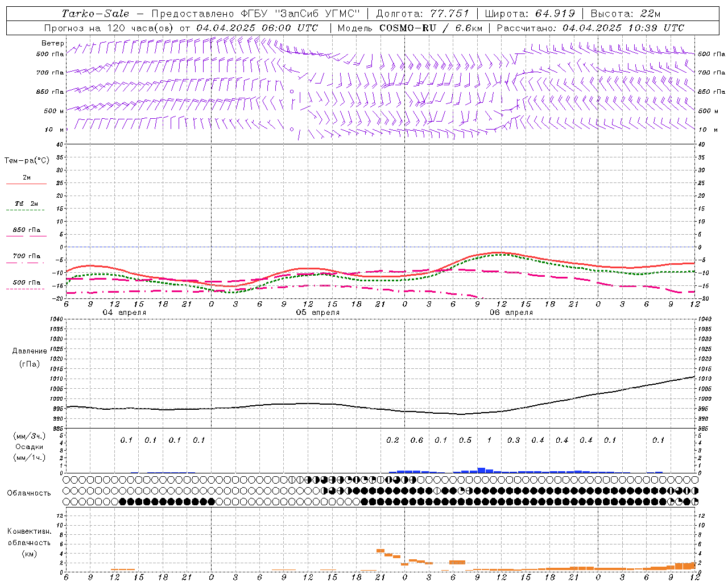The width and height of the screenshot is (728, 582).
Task: Click the 700 гПа temperature legend entry
Action: point(26,256)
